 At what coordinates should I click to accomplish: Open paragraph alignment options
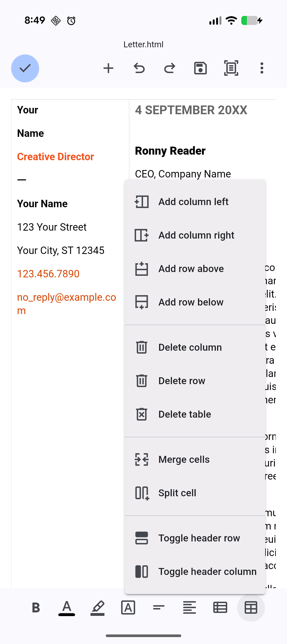click(189, 608)
